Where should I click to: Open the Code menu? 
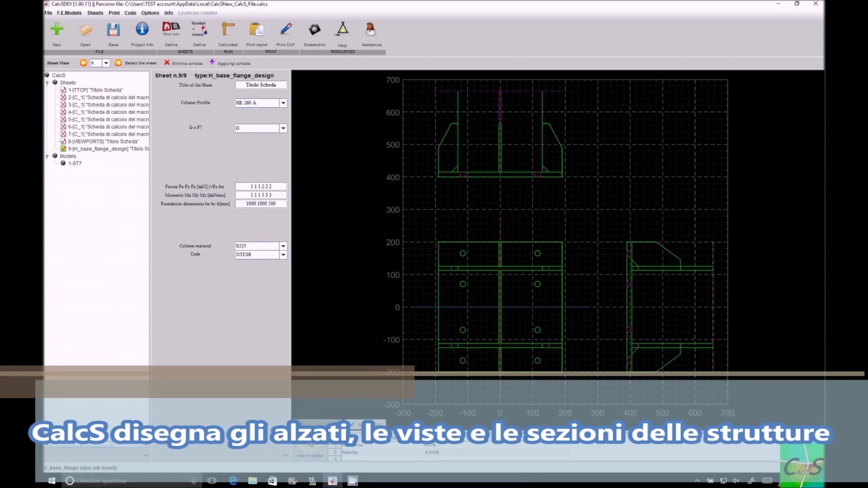coord(130,13)
